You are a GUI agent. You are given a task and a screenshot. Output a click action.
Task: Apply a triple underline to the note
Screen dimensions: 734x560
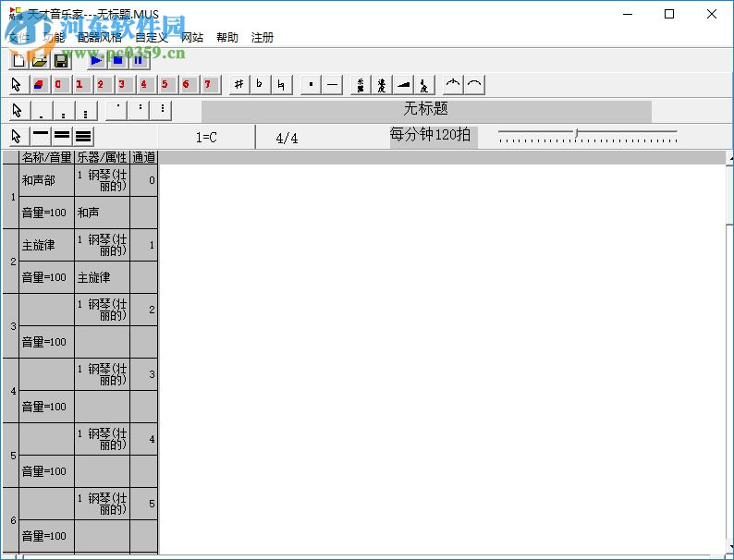click(x=83, y=136)
